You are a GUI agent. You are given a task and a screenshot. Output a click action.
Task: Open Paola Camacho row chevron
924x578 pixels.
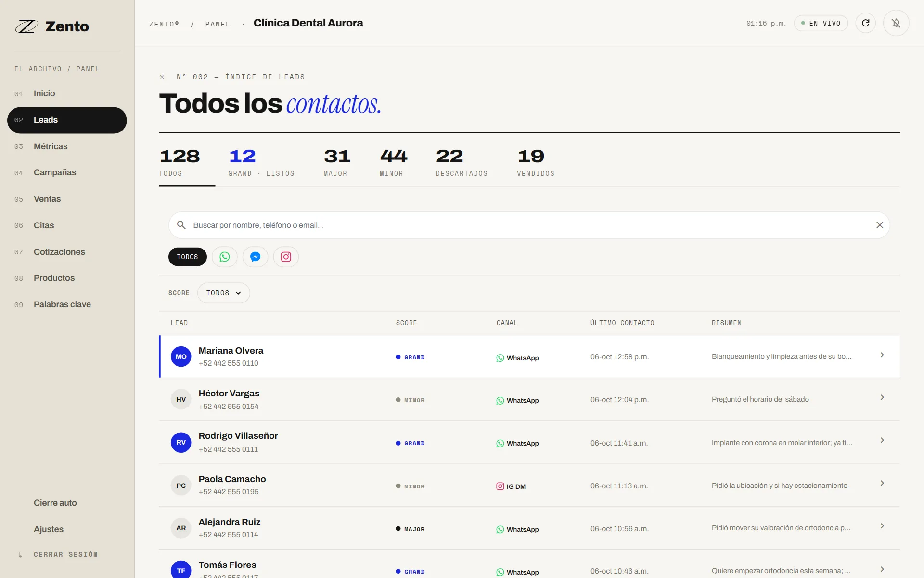882,483
